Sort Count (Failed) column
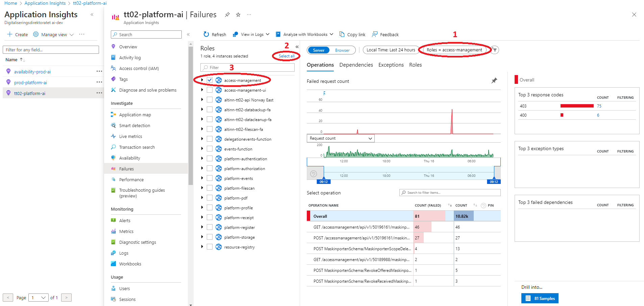 pos(450,205)
